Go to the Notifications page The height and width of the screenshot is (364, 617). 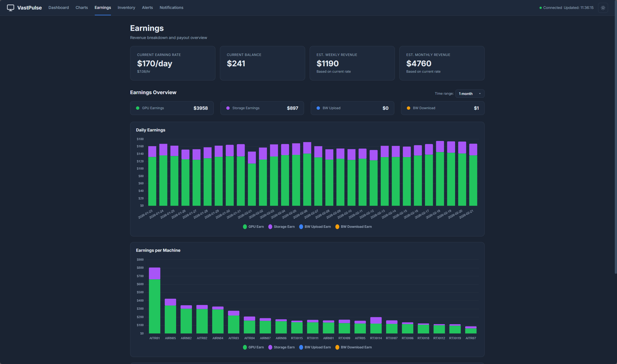point(171,8)
